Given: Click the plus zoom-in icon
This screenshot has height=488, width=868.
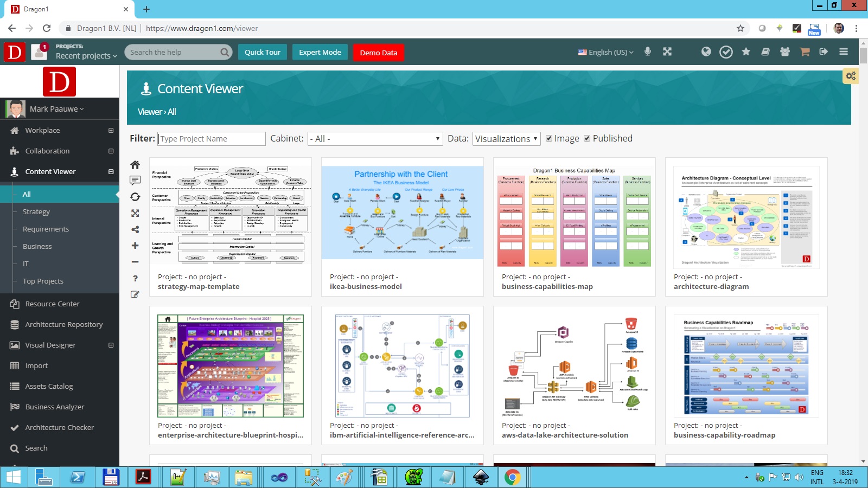Looking at the screenshot, I should pyautogui.click(x=135, y=246).
